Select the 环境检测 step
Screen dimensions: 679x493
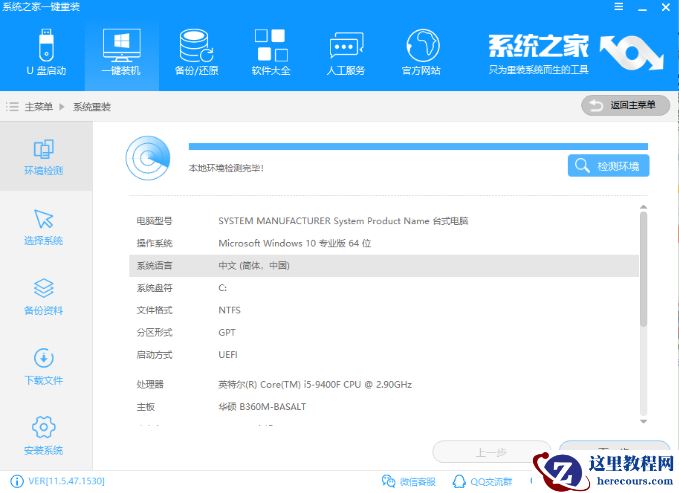pos(44,157)
